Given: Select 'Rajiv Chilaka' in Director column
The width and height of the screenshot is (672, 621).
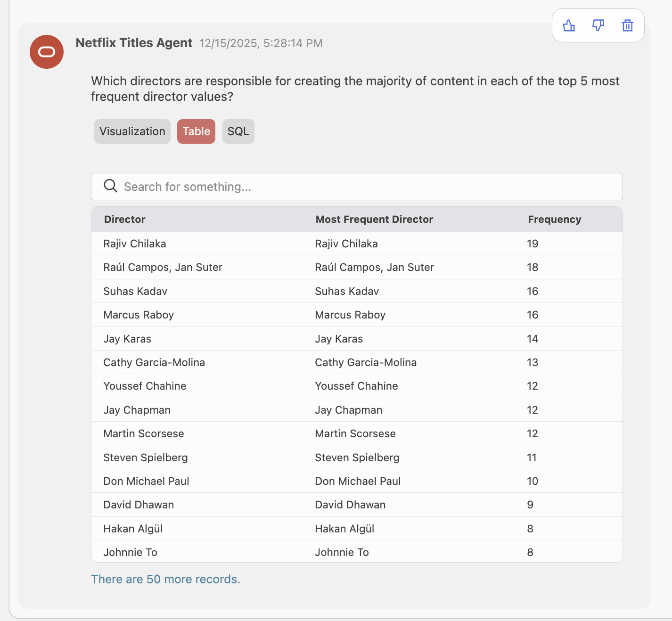Looking at the screenshot, I should (135, 244).
